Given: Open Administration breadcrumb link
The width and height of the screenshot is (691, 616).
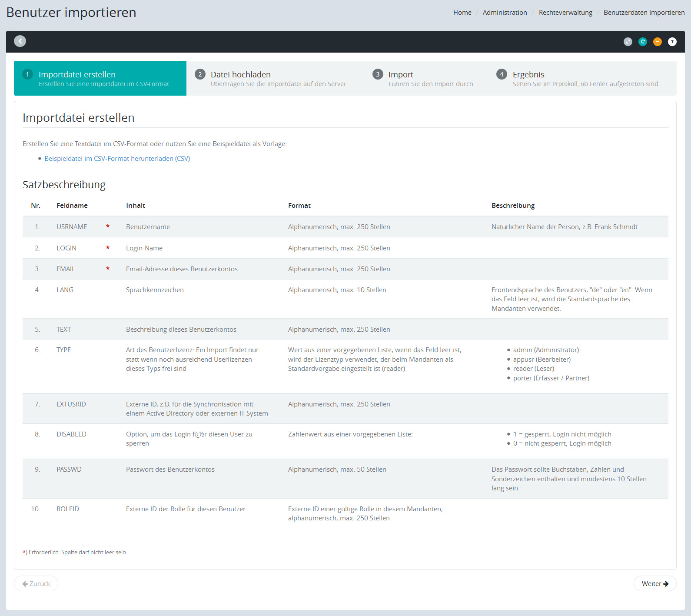Looking at the screenshot, I should tap(505, 13).
